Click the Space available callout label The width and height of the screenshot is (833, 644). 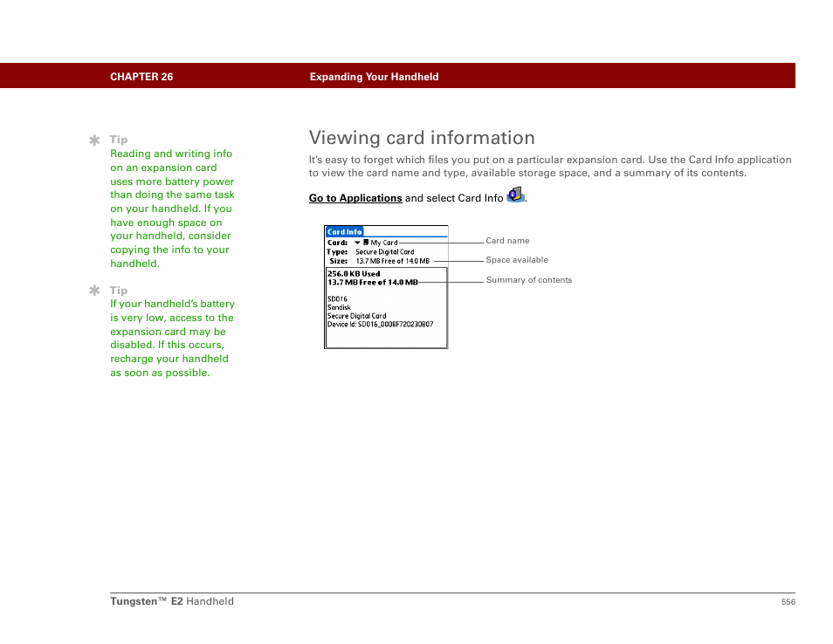coord(517,260)
